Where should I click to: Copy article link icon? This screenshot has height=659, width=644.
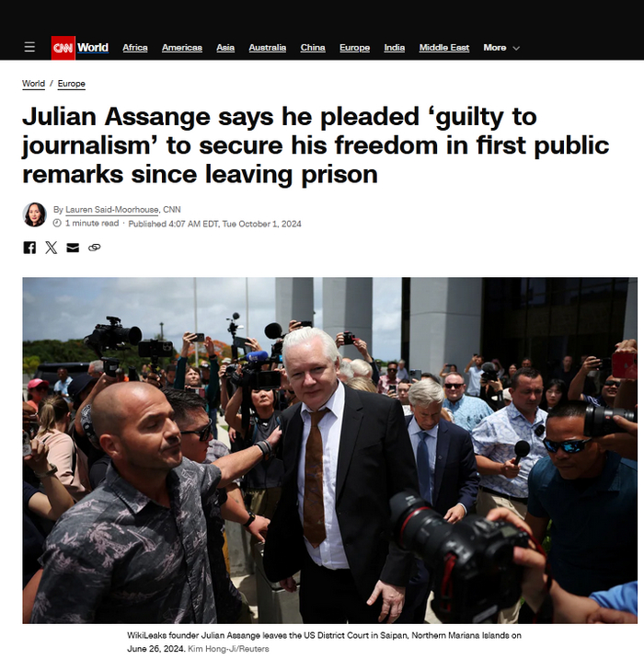pos(95,248)
